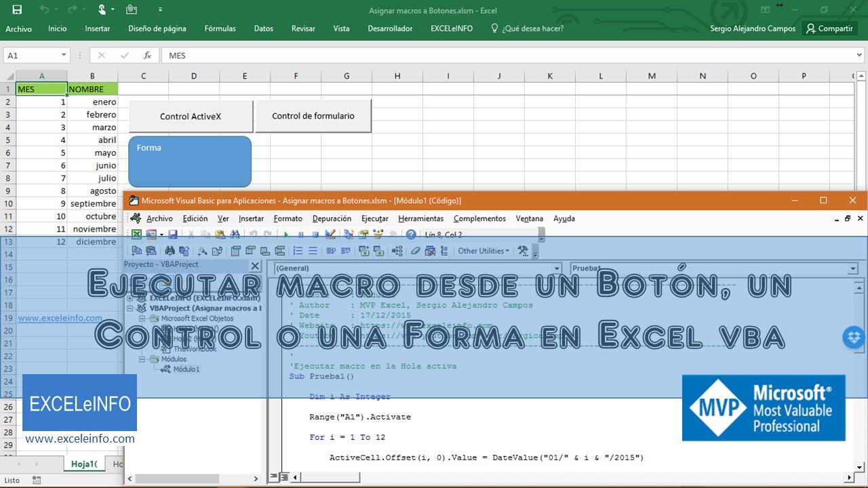The width and height of the screenshot is (868, 488).
Task: Open the VBA Depuración menu
Action: [x=332, y=218]
